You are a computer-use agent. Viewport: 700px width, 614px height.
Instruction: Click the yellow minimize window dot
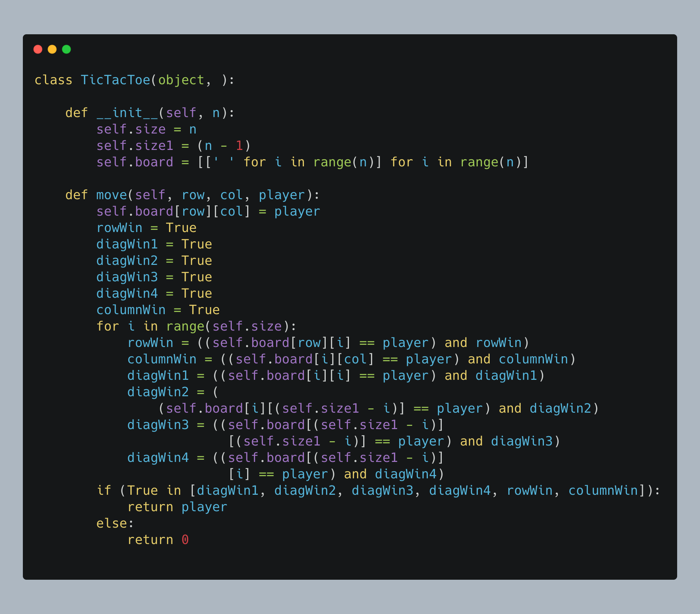52,49
